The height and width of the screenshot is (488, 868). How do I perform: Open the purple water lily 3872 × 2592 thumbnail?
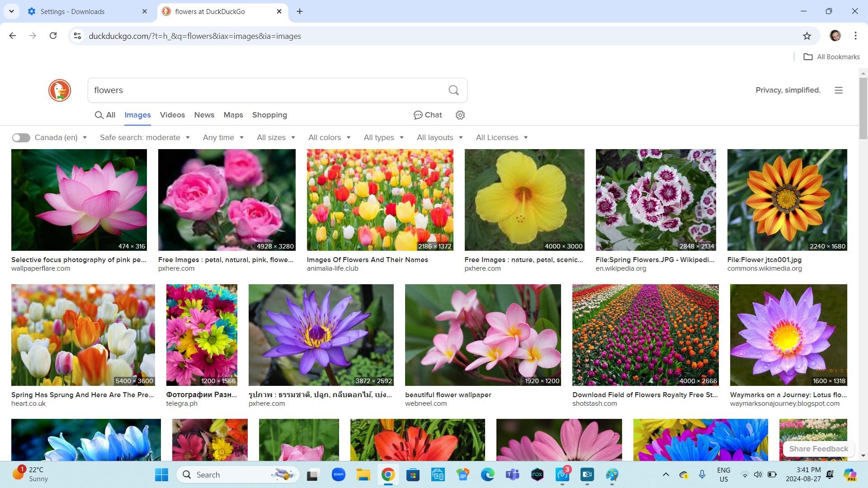click(x=321, y=335)
